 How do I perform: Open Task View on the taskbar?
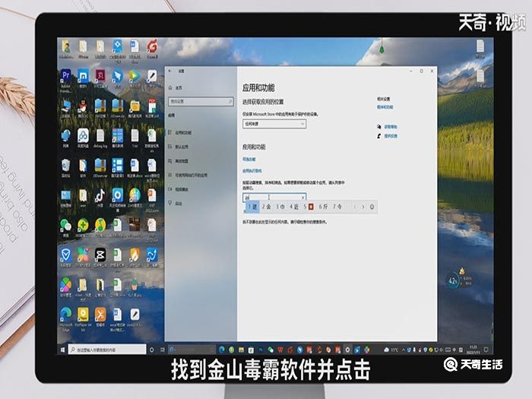[163, 350]
